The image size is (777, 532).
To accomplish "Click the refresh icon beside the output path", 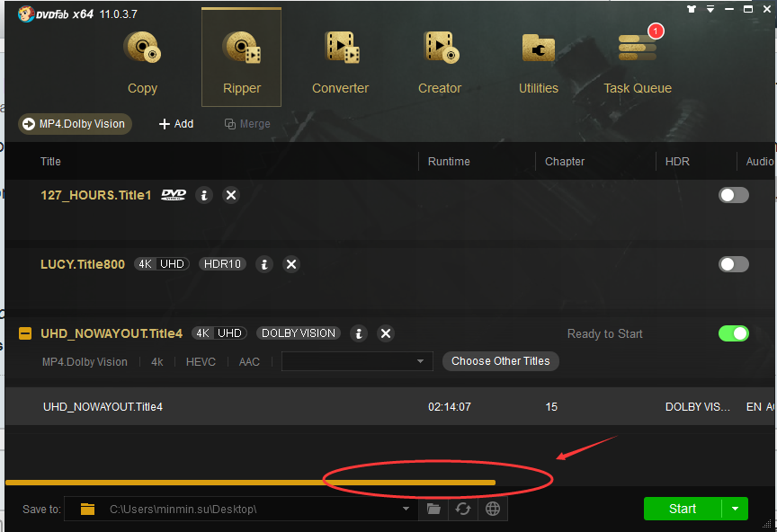I will (x=463, y=509).
